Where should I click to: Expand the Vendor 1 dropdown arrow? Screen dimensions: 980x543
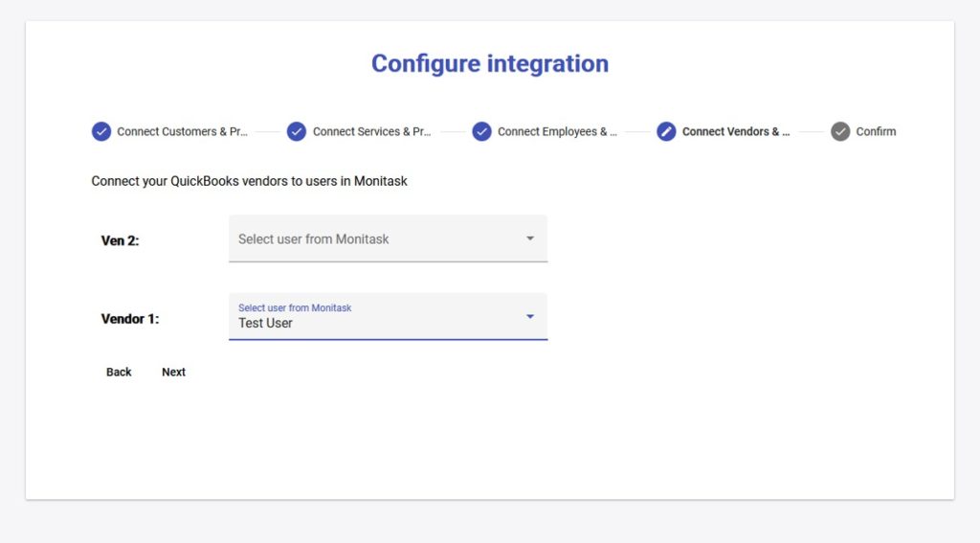tap(530, 317)
